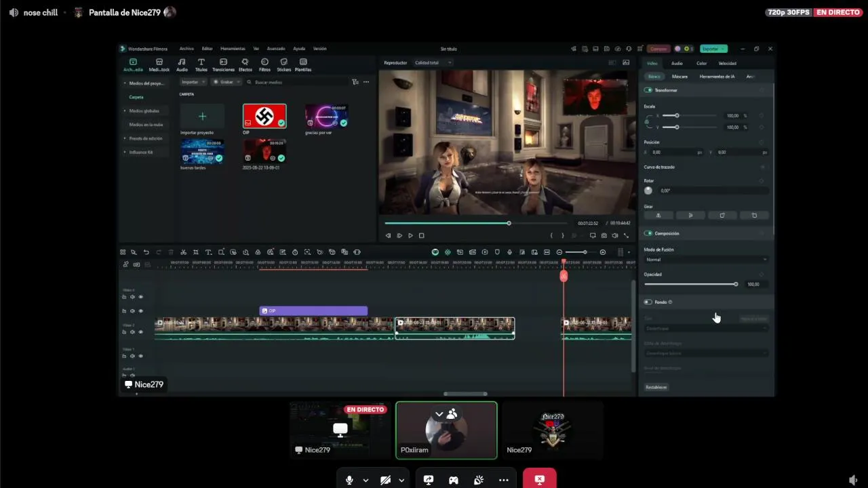Open the Títulos media category
The width and height of the screenshot is (868, 488).
201,65
